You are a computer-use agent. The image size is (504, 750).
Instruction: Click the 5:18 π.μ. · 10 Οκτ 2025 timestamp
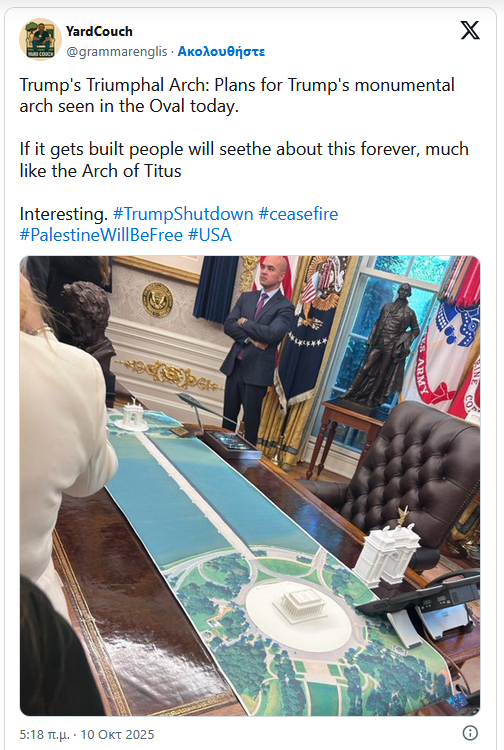coord(87,734)
